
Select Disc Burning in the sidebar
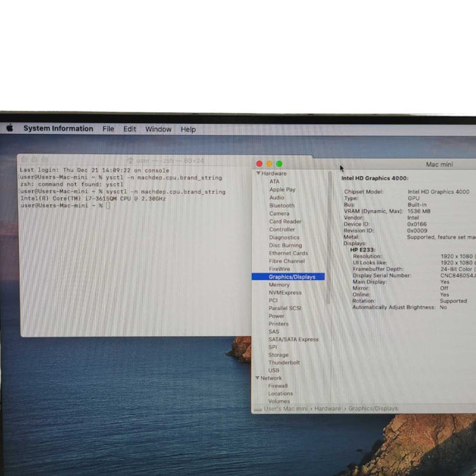tap(286, 245)
